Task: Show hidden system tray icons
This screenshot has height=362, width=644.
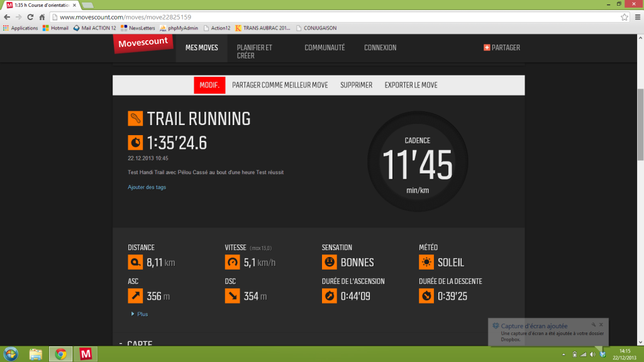Action: 563,354
